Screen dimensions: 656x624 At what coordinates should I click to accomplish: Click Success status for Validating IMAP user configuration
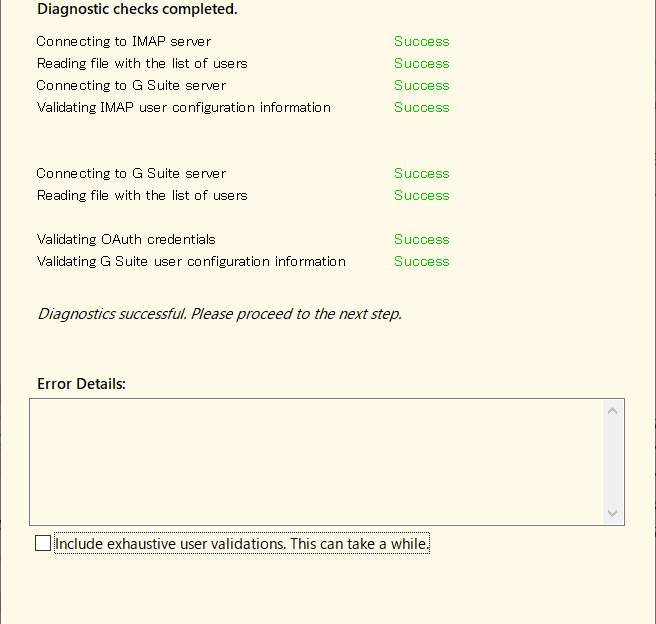pos(421,107)
